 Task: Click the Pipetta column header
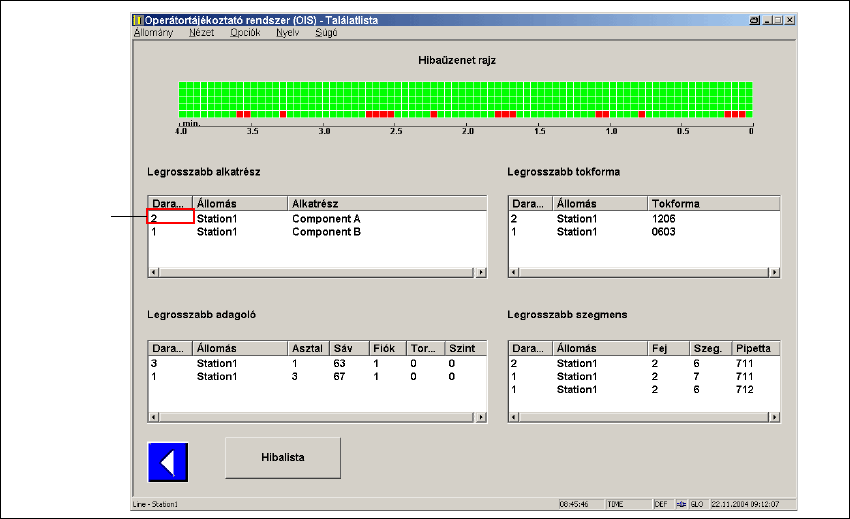pyautogui.click(x=755, y=349)
